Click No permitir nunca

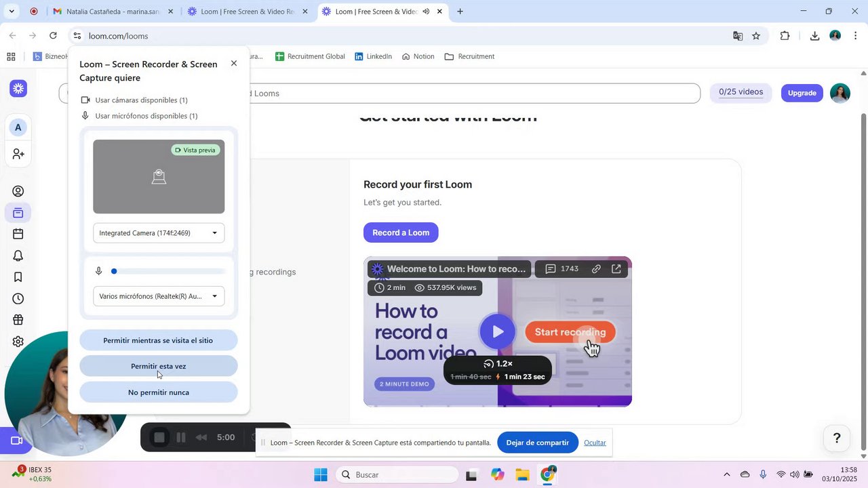pyautogui.click(x=159, y=392)
